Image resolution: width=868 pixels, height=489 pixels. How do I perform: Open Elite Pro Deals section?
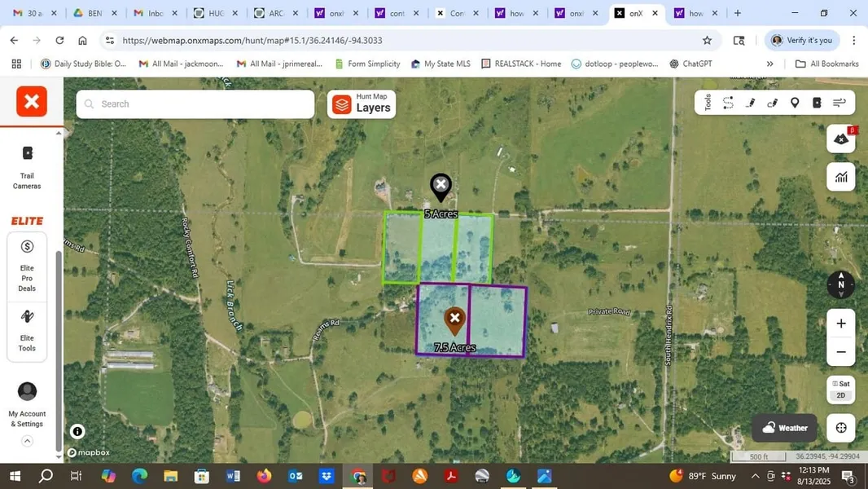tap(27, 265)
